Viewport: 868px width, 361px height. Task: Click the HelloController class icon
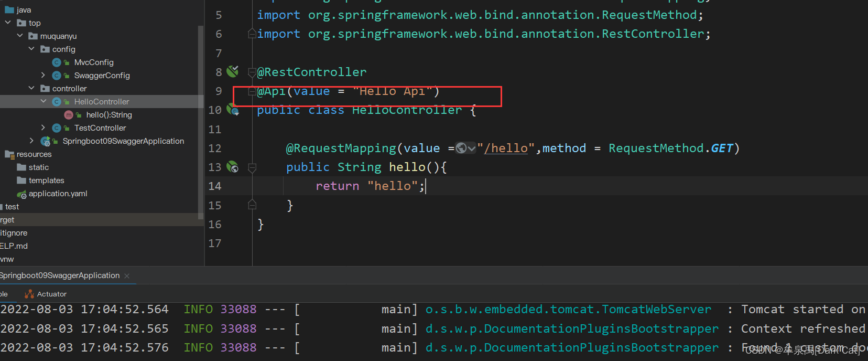57,102
